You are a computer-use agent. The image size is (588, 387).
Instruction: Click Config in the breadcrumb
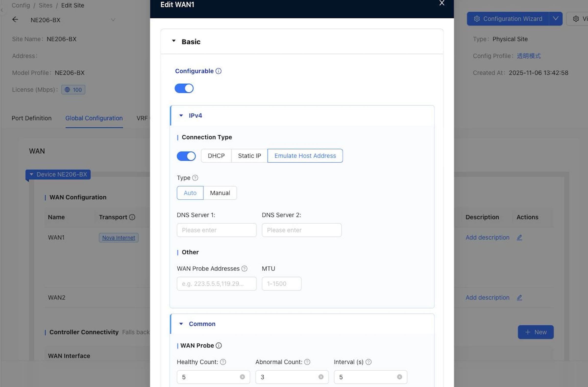21,5
